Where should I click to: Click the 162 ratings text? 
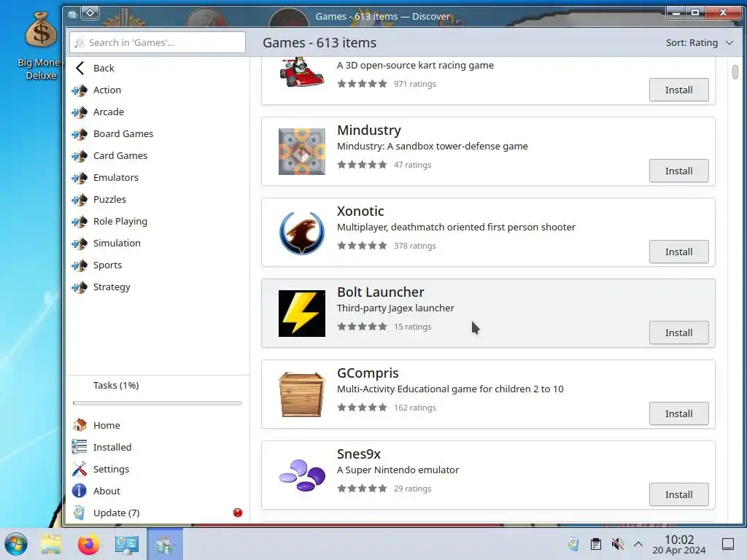point(414,408)
